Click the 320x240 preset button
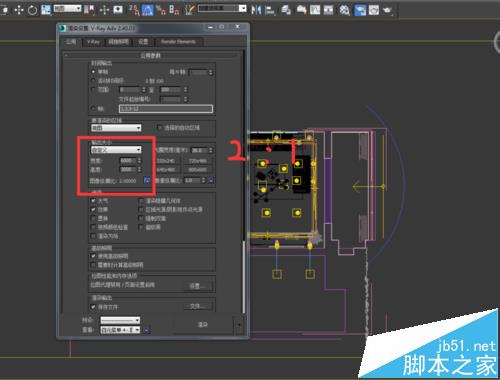The image size is (500, 380). [x=166, y=161]
